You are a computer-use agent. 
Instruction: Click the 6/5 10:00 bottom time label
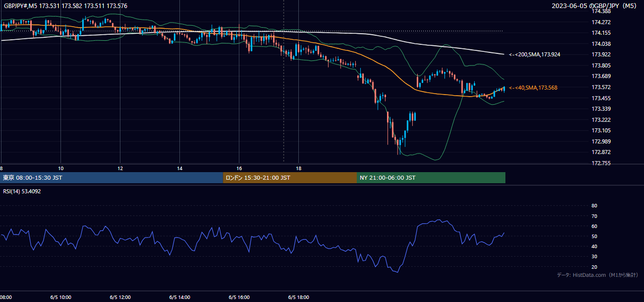tap(60, 297)
